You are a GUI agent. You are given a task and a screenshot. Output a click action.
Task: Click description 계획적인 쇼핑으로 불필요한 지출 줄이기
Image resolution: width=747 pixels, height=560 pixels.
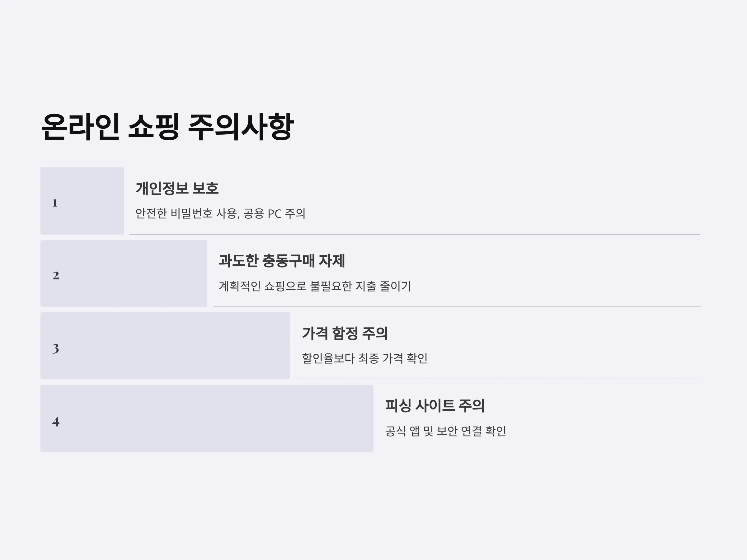pos(315,286)
